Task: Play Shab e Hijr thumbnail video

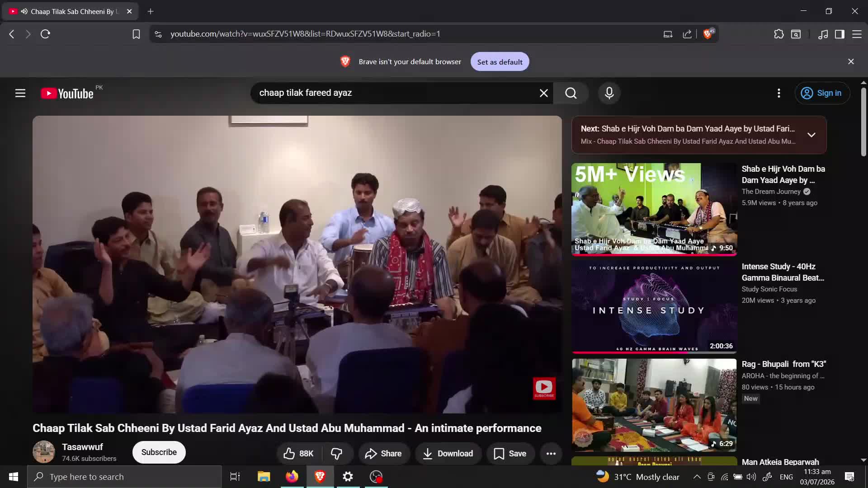Action: click(654, 209)
